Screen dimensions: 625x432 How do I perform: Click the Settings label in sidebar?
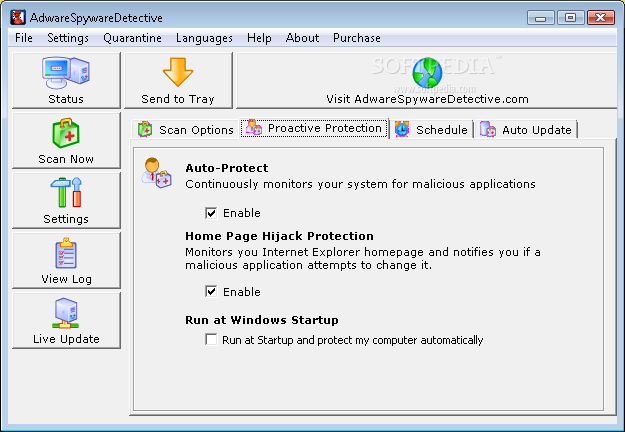(x=66, y=219)
